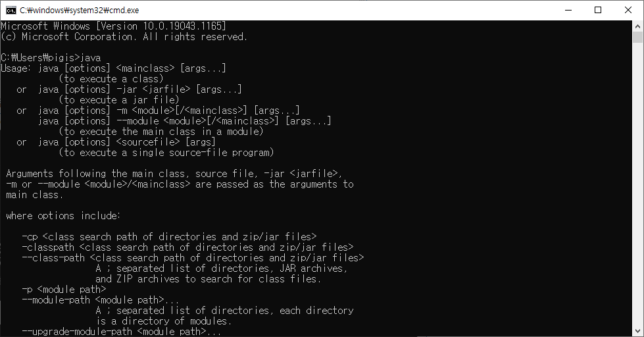The width and height of the screenshot is (644, 337).
Task: Click the scrollbar down arrow
Action: point(637,331)
